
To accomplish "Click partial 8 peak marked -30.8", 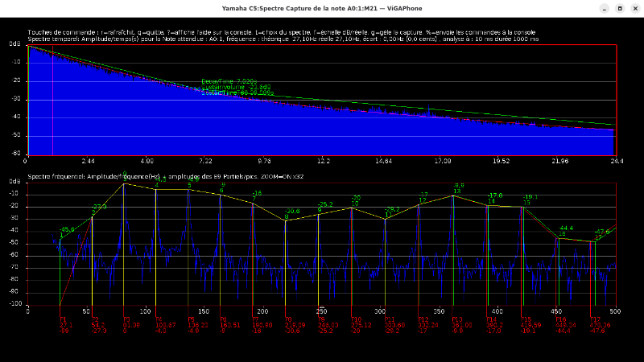I will pos(286,220).
